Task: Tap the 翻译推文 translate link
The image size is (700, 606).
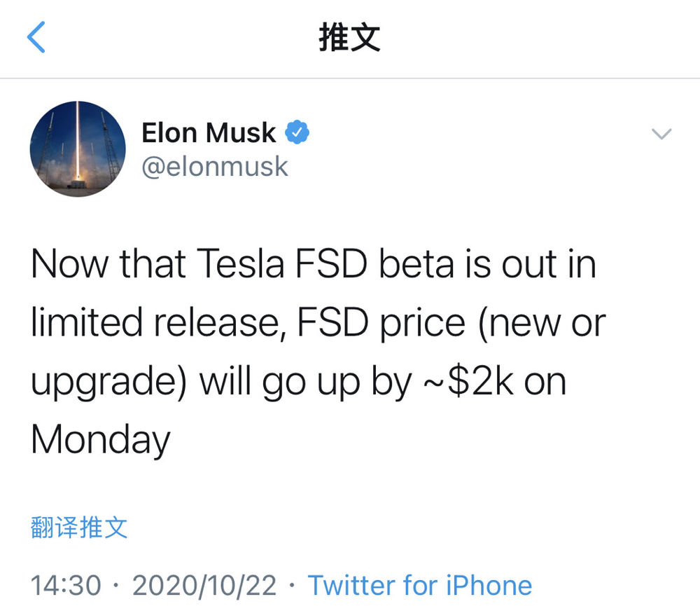Action: [79, 528]
